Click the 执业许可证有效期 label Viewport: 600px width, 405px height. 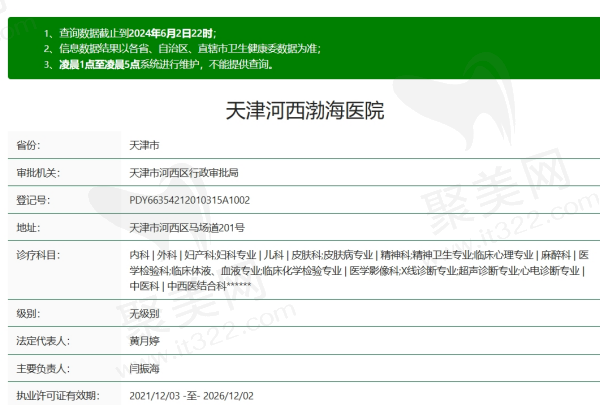click(58, 396)
